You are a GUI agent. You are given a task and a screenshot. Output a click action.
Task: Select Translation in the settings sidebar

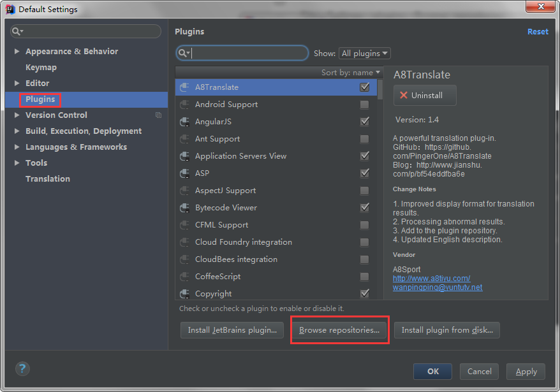tap(47, 178)
